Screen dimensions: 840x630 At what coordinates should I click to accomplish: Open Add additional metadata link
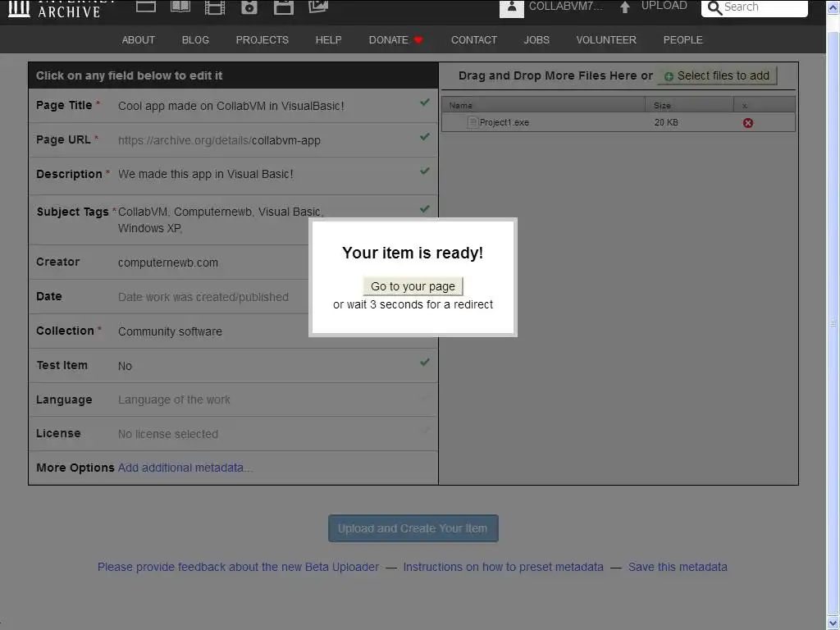[185, 468]
